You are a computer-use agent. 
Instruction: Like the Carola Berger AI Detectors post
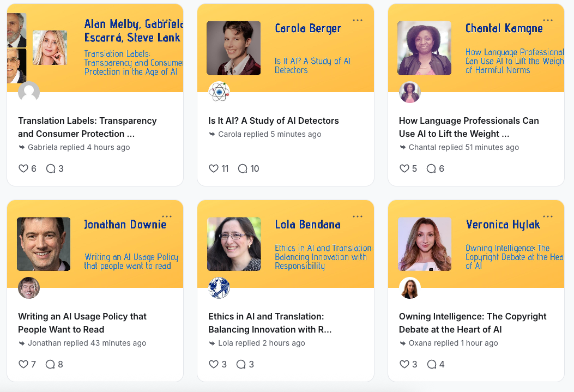click(214, 169)
